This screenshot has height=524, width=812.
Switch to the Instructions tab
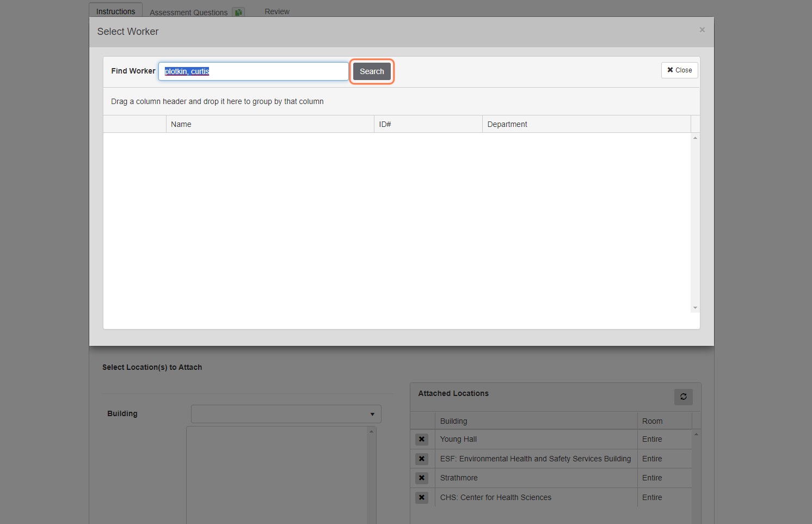pyautogui.click(x=115, y=11)
